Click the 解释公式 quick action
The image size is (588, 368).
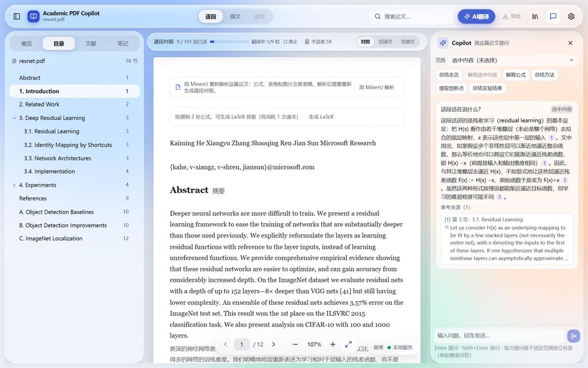(x=516, y=75)
